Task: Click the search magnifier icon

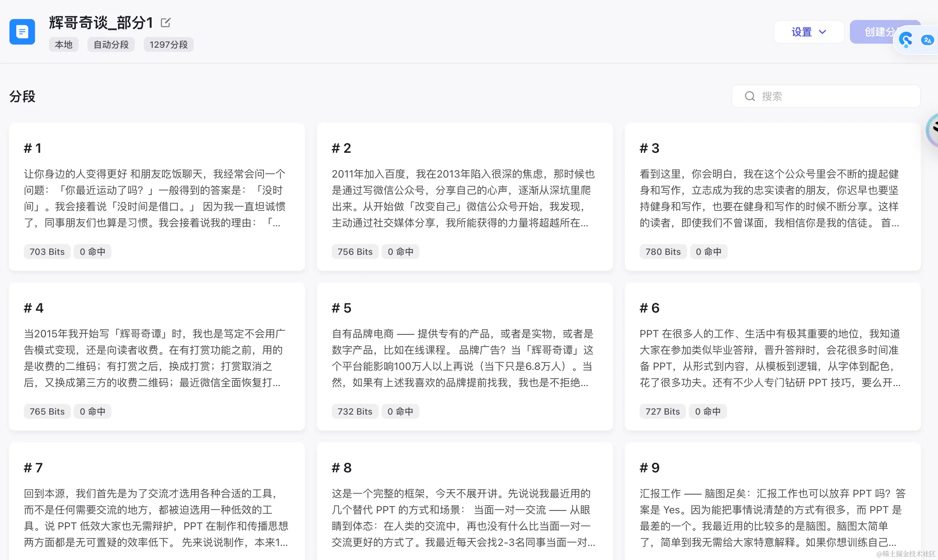Action: point(750,96)
